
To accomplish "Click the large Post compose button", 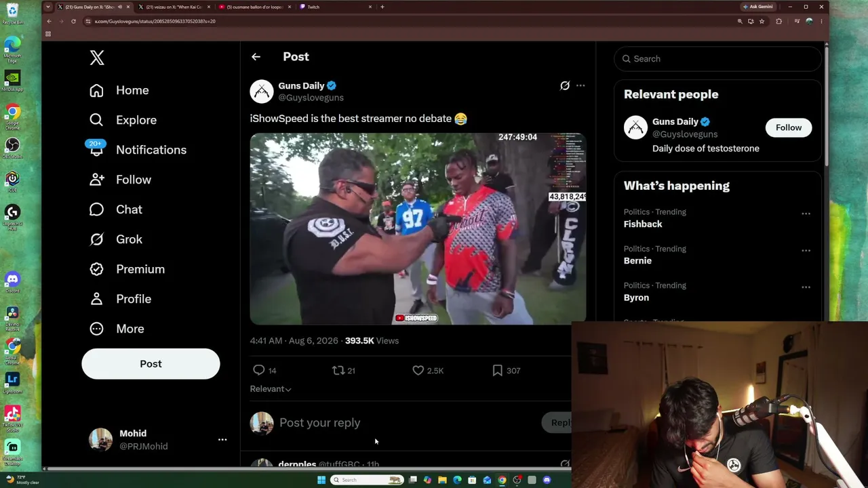I will click(x=151, y=364).
